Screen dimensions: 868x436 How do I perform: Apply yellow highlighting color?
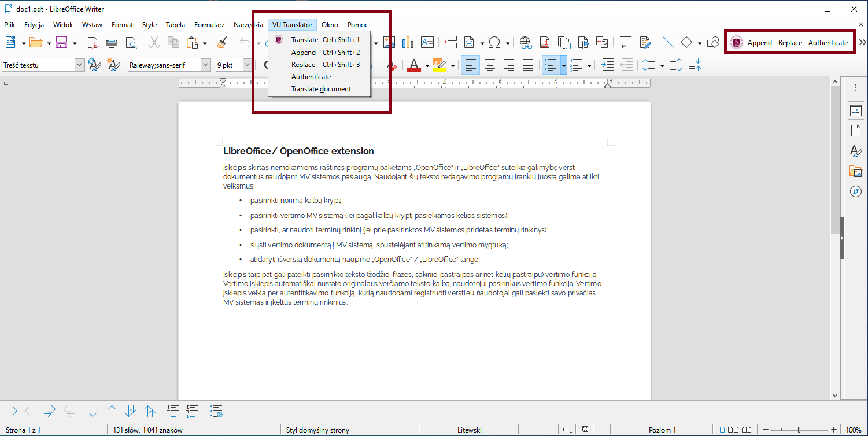(x=439, y=65)
